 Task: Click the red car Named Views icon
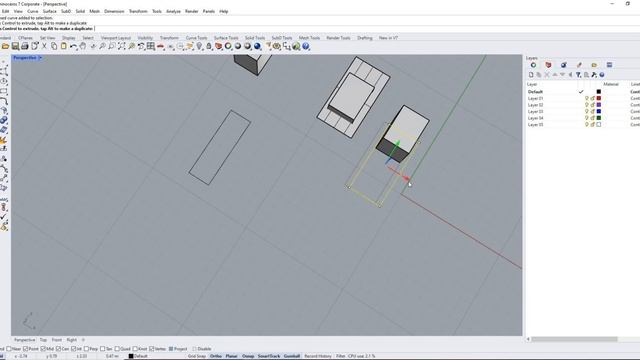(x=161, y=47)
